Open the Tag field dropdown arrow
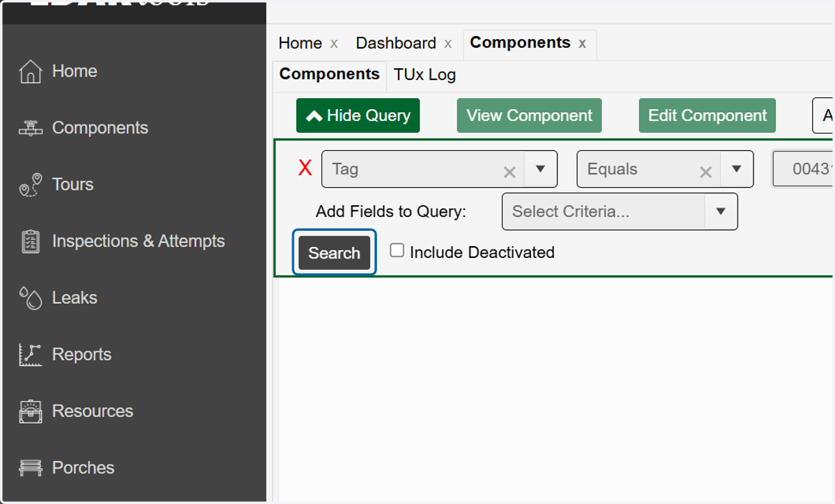The width and height of the screenshot is (835, 504). coord(540,169)
